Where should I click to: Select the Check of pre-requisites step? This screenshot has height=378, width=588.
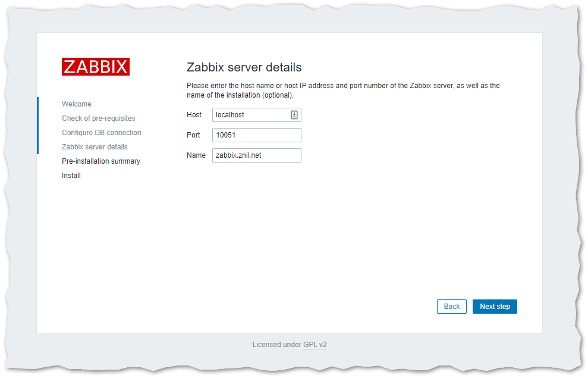(99, 118)
